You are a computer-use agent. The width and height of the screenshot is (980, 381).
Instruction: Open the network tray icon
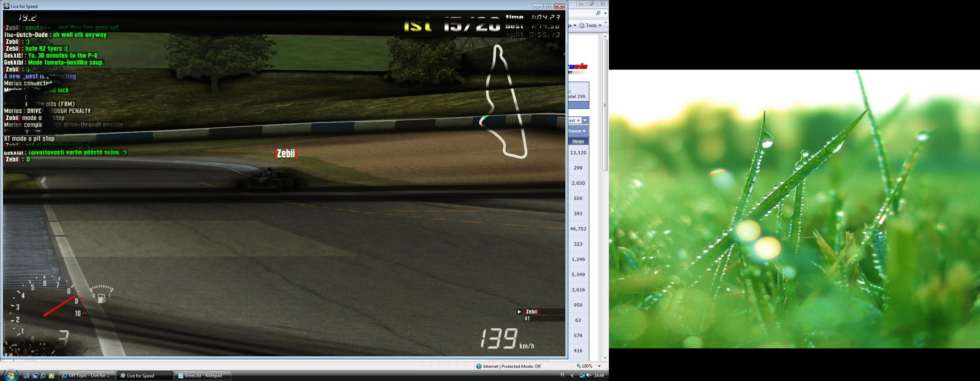tap(582, 375)
